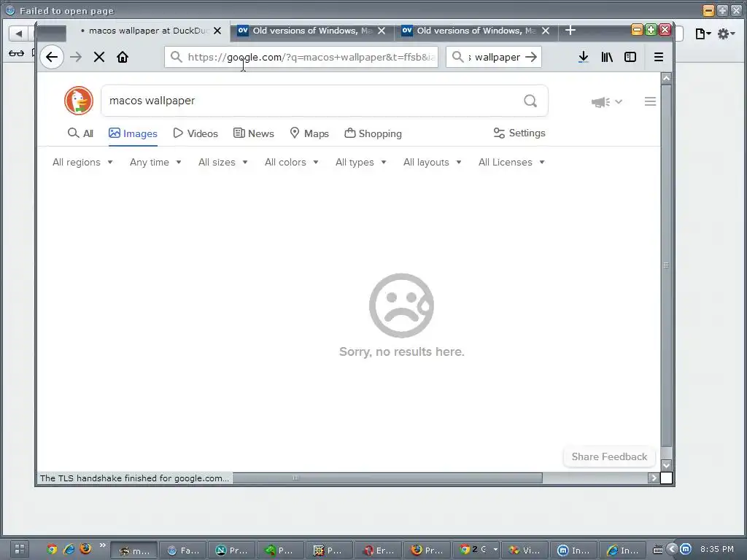Viewport: 747px width, 560px height.
Task: Click back arrow in Failed to open page window
Action: 18,34
